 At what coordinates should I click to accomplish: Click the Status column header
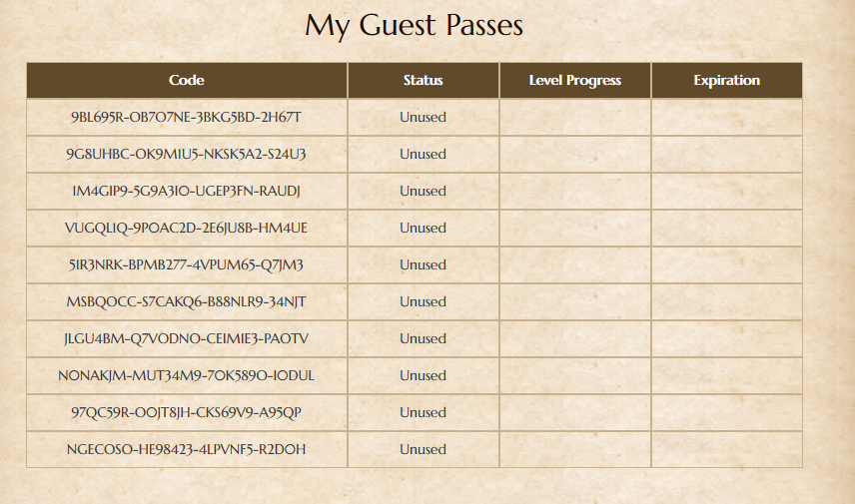point(424,80)
